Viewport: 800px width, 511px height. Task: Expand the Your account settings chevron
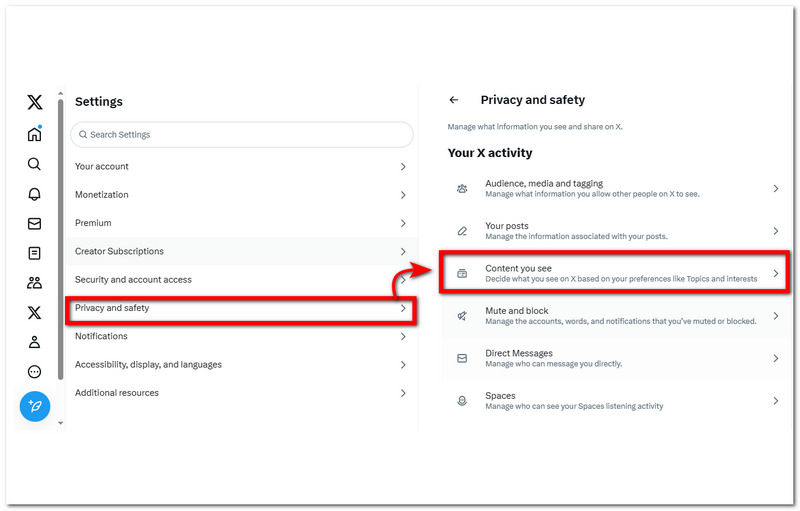[x=403, y=167]
